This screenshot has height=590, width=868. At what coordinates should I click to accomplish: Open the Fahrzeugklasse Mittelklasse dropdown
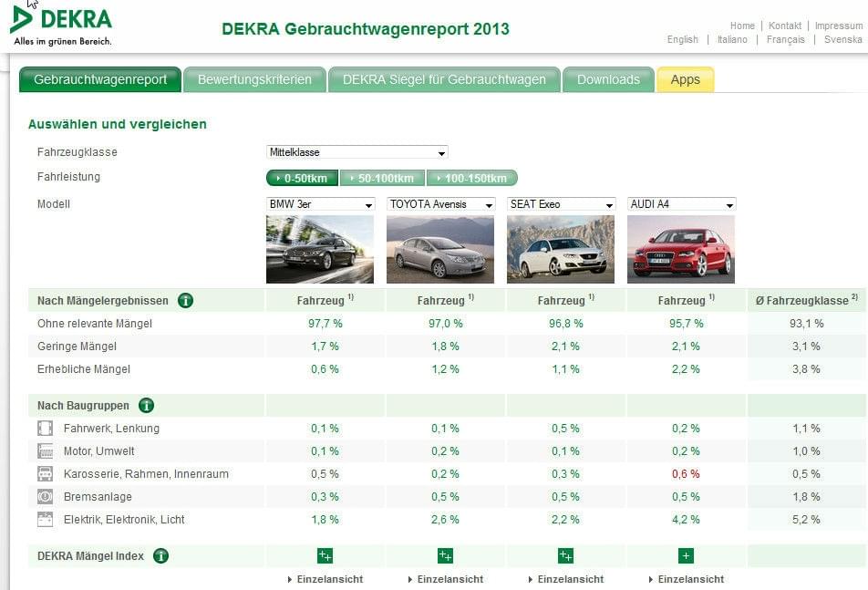tap(357, 152)
